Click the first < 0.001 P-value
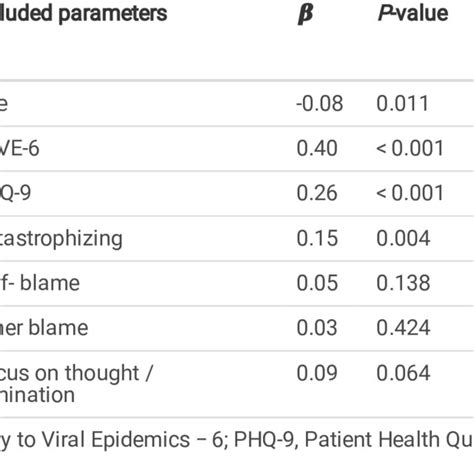474x474 pixels. (410, 148)
